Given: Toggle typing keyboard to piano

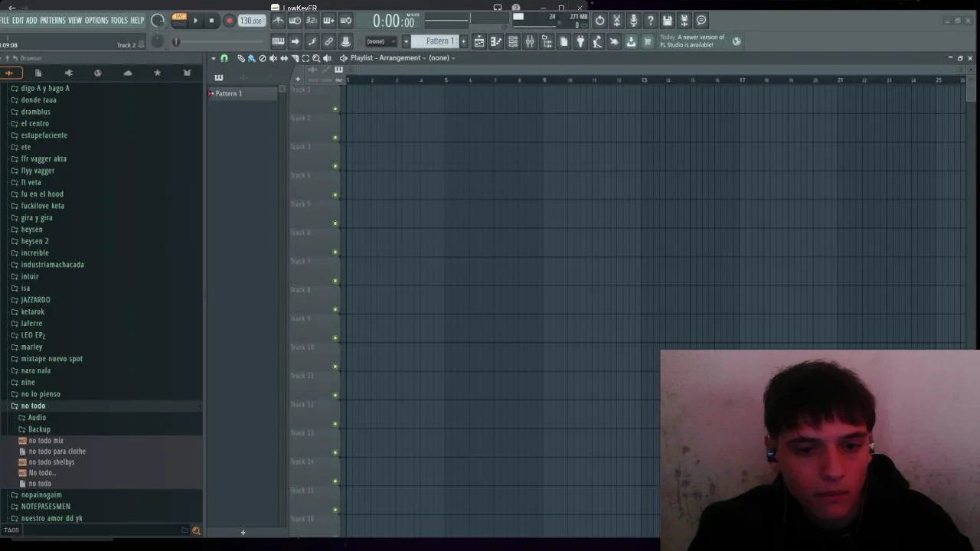Looking at the screenshot, I should click(278, 41).
